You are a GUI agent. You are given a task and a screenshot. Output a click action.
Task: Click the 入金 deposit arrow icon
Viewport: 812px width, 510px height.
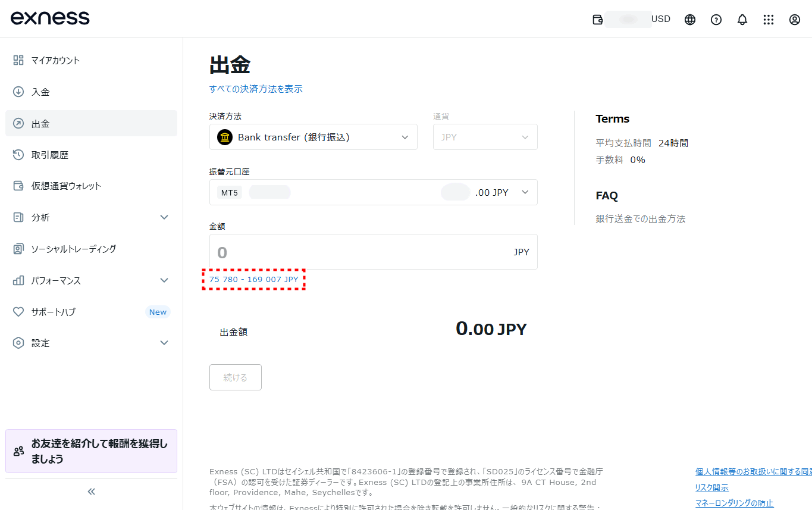[x=18, y=92]
